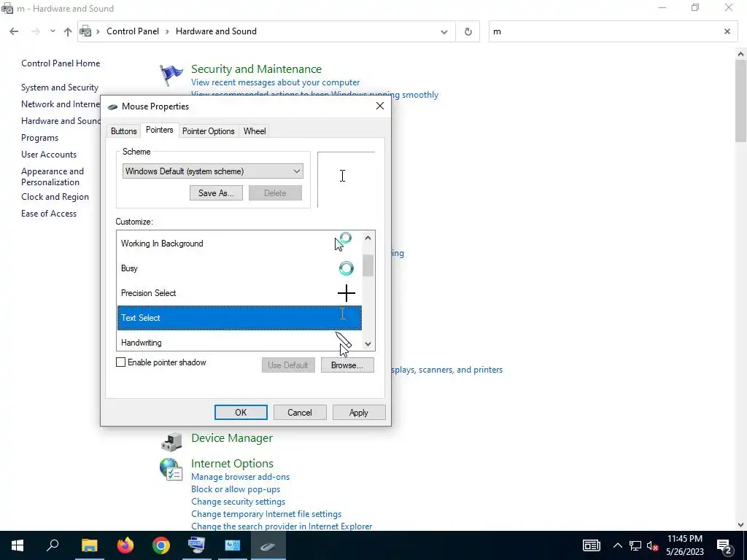Switch to the Pointer Options tab
Viewport: 747px width, 560px height.
[208, 131]
